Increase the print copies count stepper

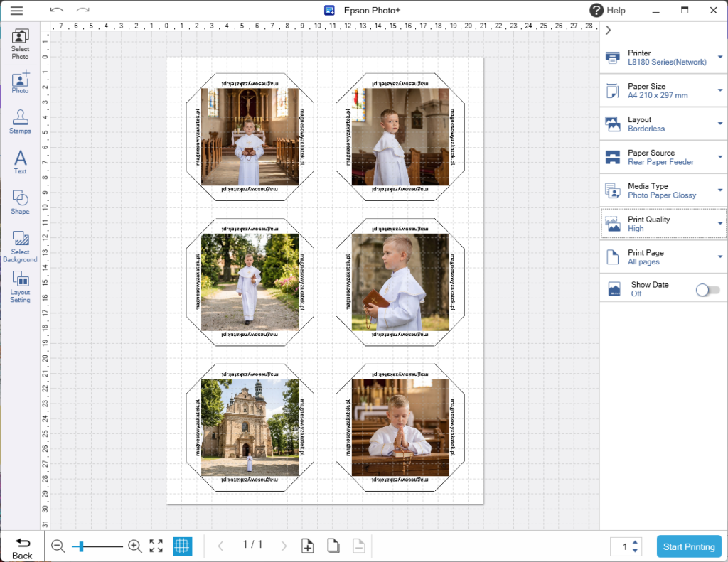click(x=636, y=542)
